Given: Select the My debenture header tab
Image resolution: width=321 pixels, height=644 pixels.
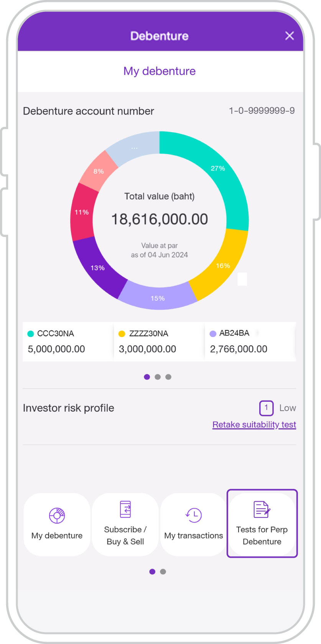Looking at the screenshot, I should pyautogui.click(x=160, y=71).
